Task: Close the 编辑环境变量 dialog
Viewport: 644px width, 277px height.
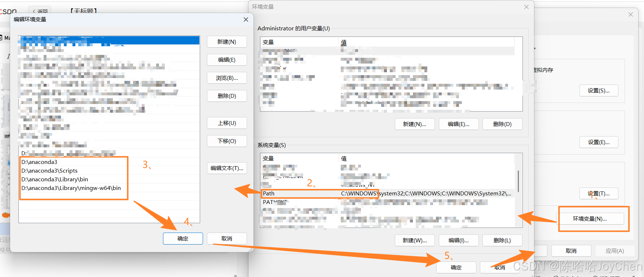Action: [x=246, y=20]
